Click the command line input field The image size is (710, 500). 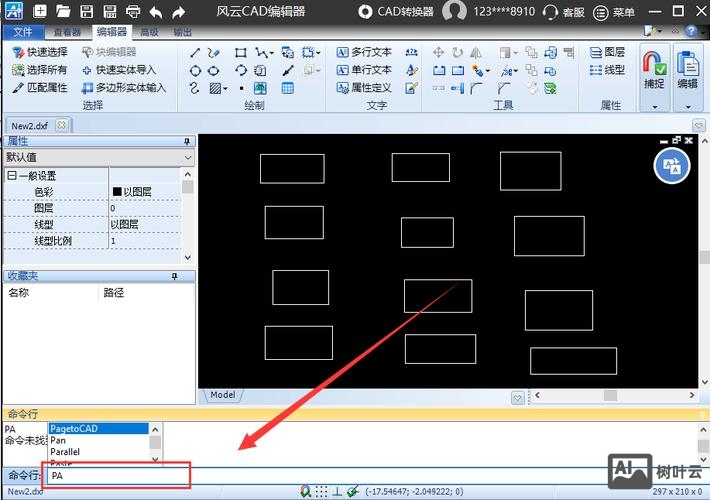(x=118, y=476)
